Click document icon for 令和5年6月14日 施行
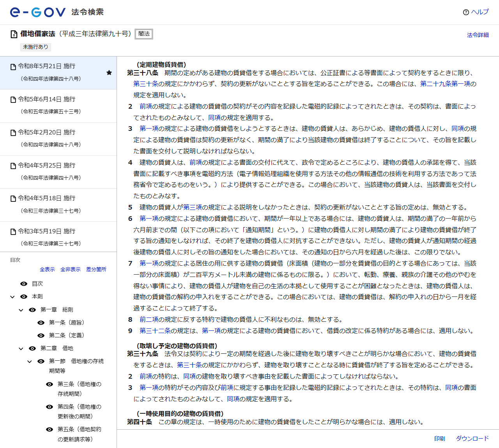Image resolution: width=499 pixels, height=448 pixels. tap(13, 100)
